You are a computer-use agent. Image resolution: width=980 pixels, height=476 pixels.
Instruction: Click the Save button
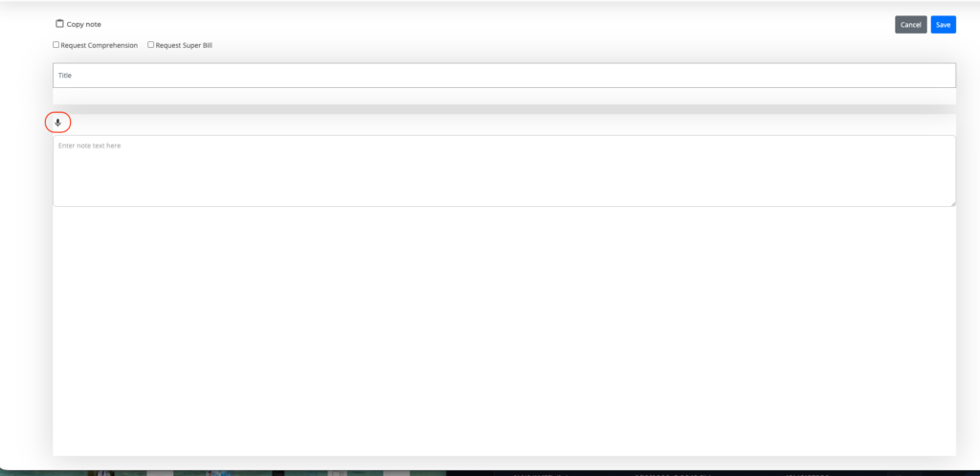pos(943,24)
